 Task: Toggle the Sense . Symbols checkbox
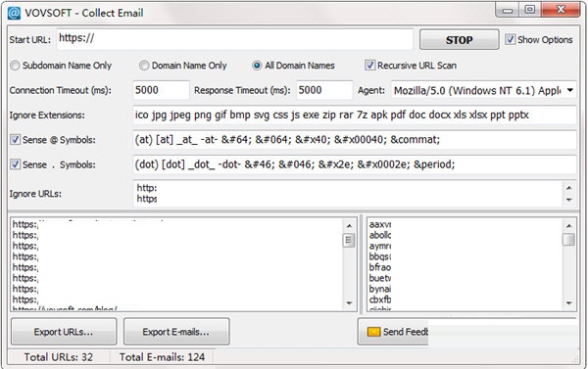coord(15,164)
